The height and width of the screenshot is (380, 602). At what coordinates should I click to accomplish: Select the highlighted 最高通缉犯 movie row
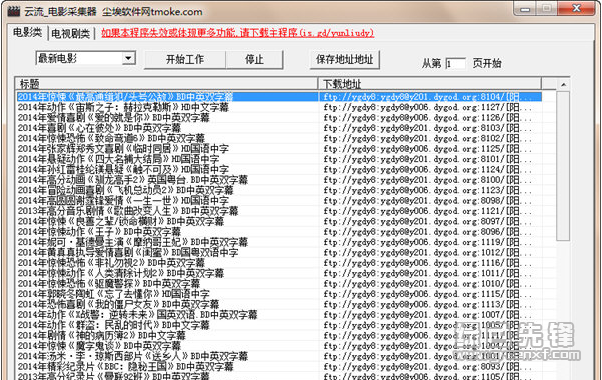279,97
